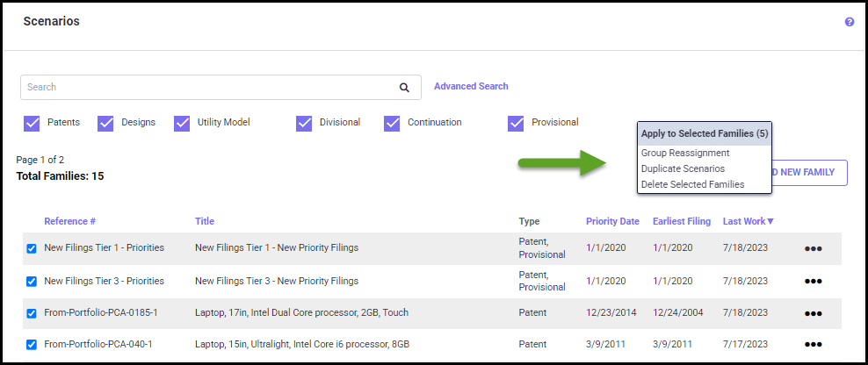Viewport: 868px width, 365px height.
Task: Choose Delete Selected Families option
Action: [692, 184]
